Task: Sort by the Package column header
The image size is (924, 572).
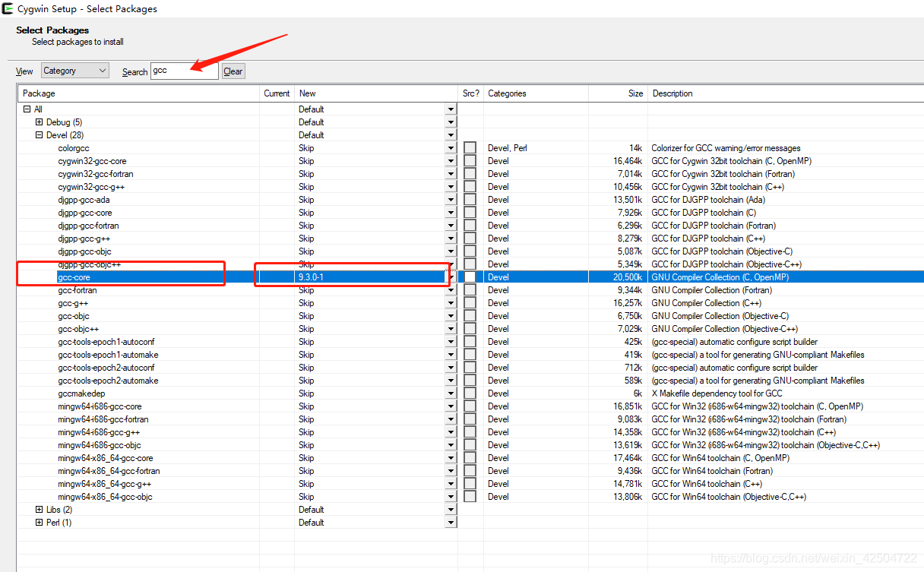Action: point(138,93)
